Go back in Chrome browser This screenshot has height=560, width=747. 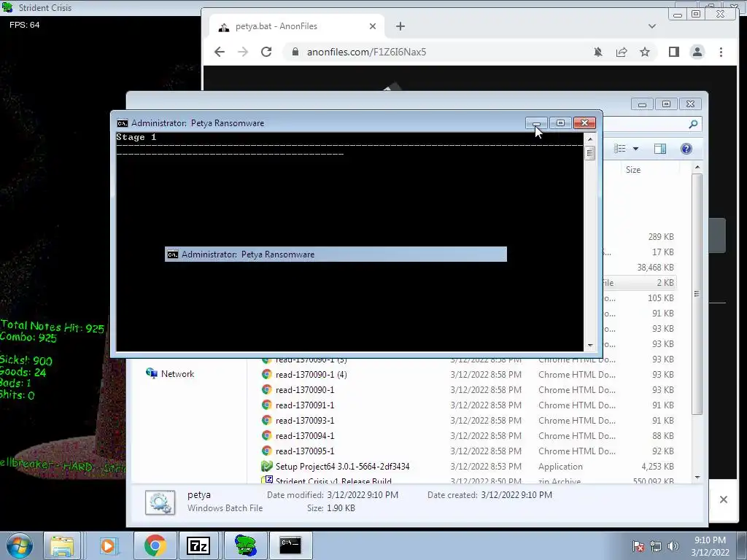(219, 52)
